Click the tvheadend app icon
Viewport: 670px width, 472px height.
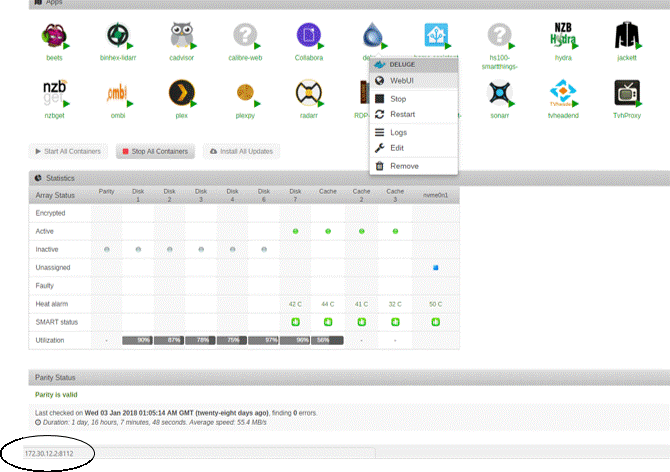point(563,93)
